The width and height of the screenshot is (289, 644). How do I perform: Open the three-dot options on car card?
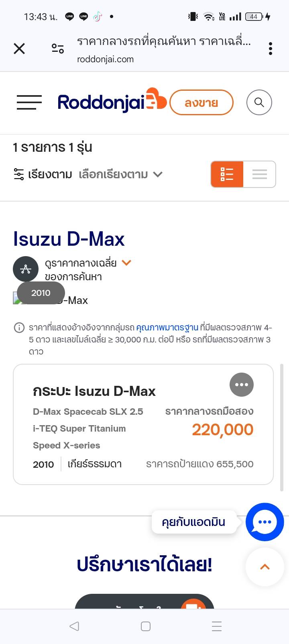point(241,384)
